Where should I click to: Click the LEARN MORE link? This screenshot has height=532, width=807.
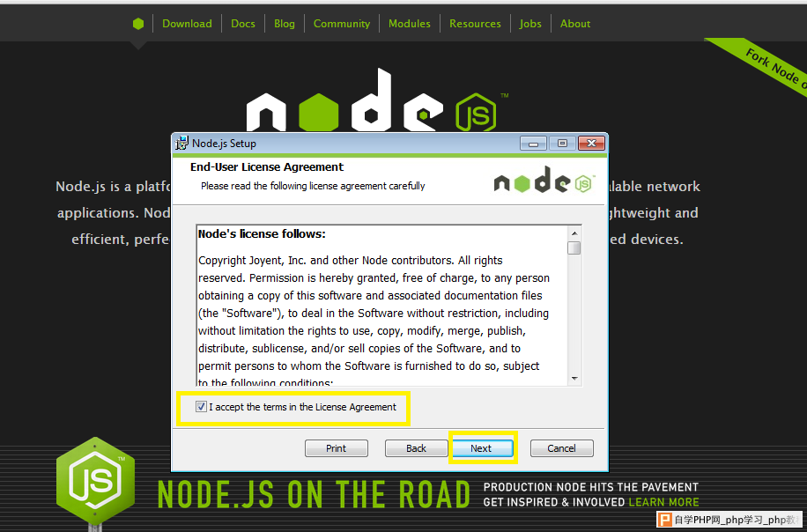coord(663,502)
